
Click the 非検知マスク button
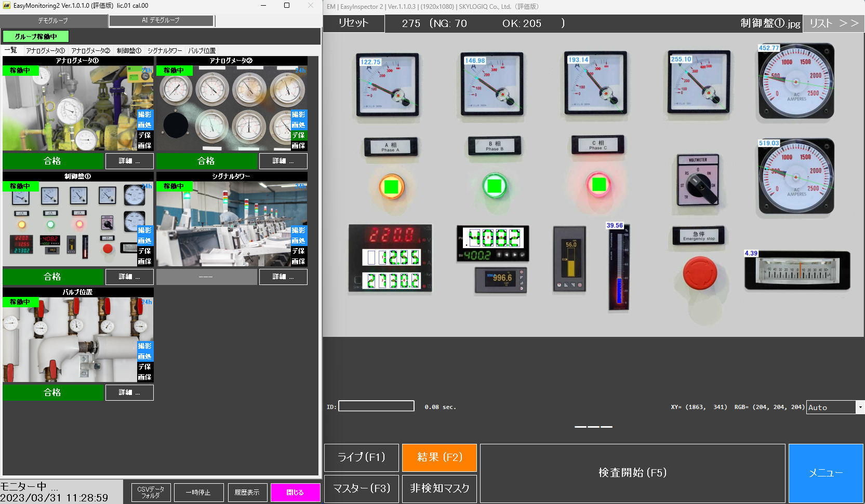coord(440,488)
